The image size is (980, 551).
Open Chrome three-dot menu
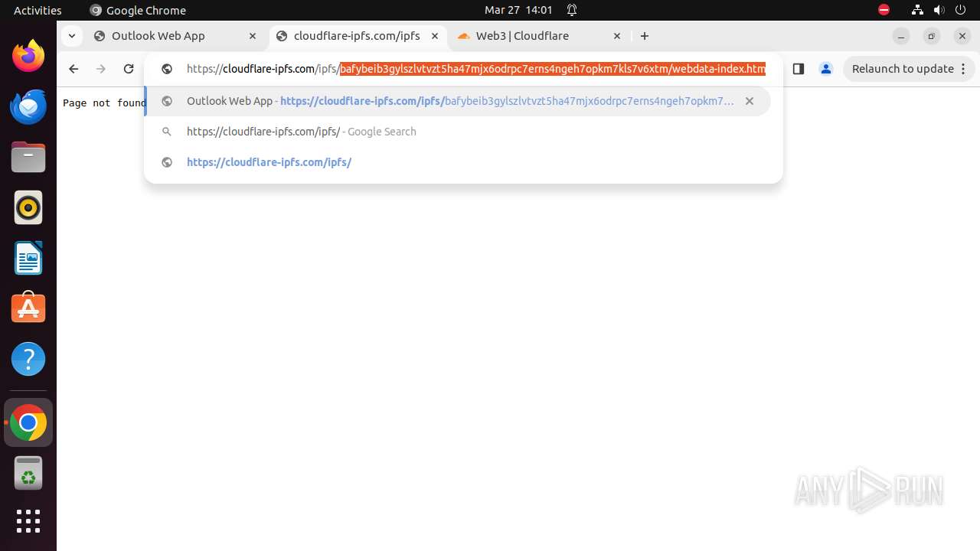pyautogui.click(x=964, y=69)
